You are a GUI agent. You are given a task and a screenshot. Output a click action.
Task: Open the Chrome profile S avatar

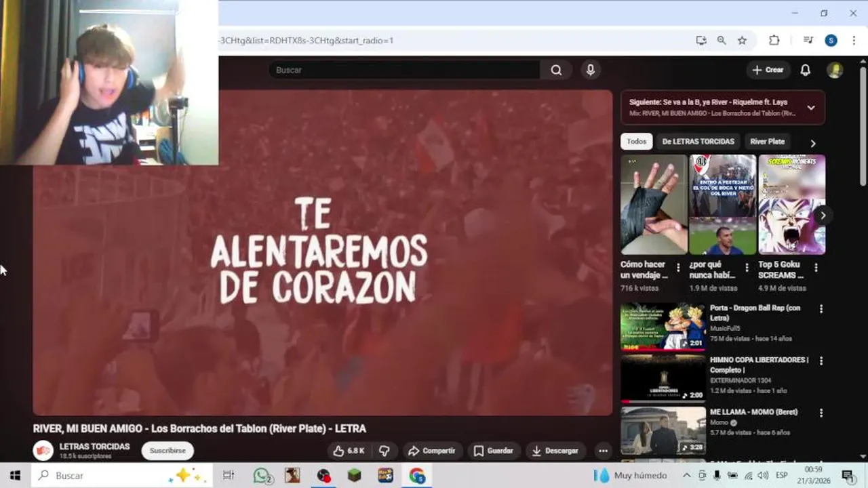(831, 41)
